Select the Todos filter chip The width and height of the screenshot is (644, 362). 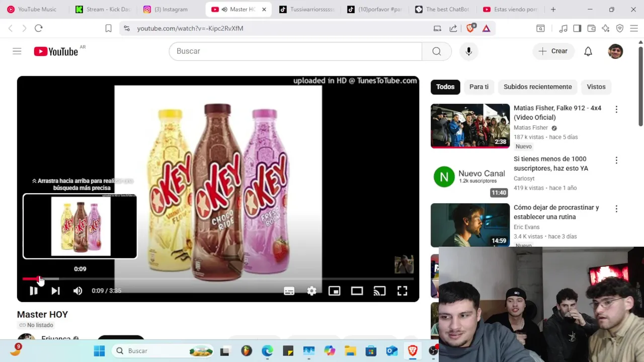pos(445,86)
